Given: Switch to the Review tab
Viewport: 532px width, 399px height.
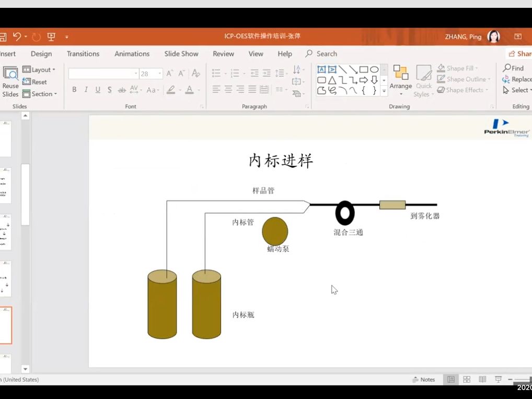Looking at the screenshot, I should coord(223,54).
